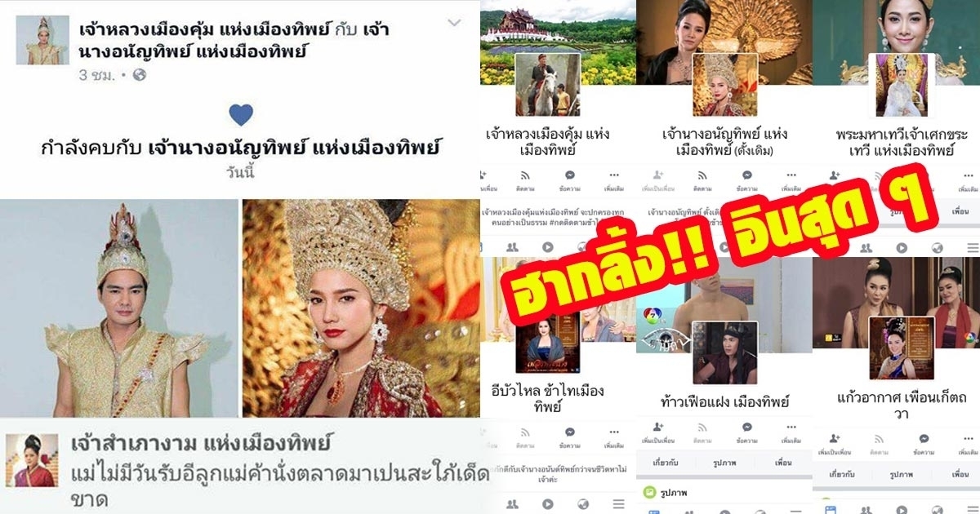Image resolution: width=980 pixels, height=514 pixels.
Task: Tap Add Friend icon on ท้าวเฟือแฝง profile
Action: coord(658,432)
